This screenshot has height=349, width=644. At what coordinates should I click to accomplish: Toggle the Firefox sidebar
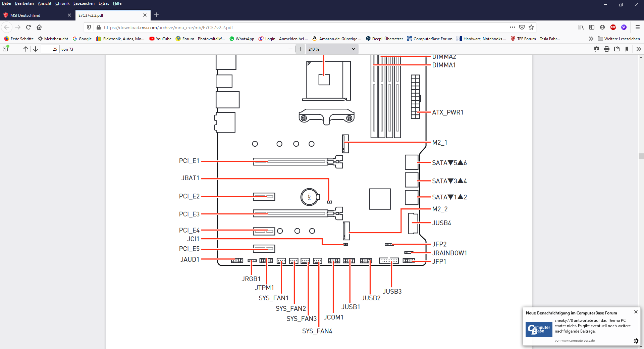(x=592, y=27)
